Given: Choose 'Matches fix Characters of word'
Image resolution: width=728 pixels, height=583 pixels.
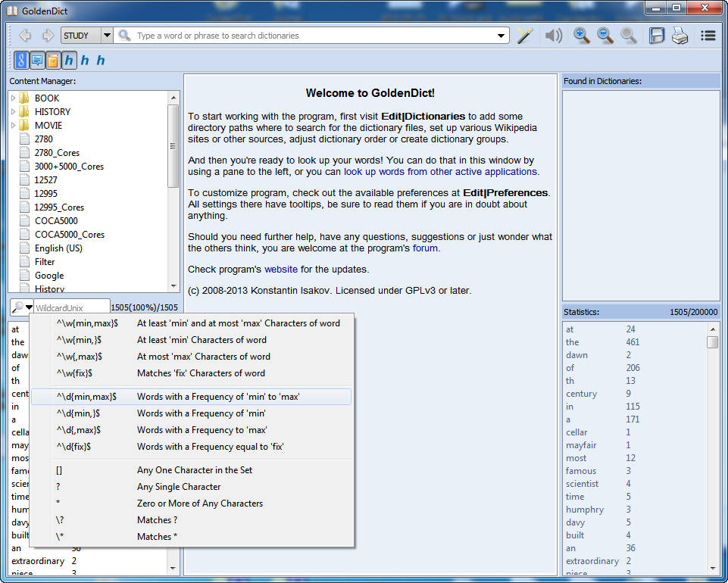Looking at the screenshot, I should [x=192, y=373].
